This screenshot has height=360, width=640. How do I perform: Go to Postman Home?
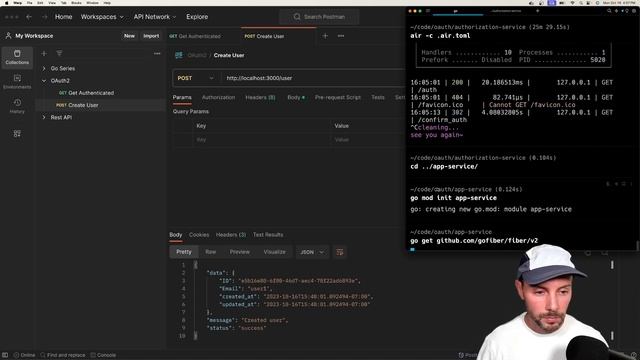[x=63, y=17]
